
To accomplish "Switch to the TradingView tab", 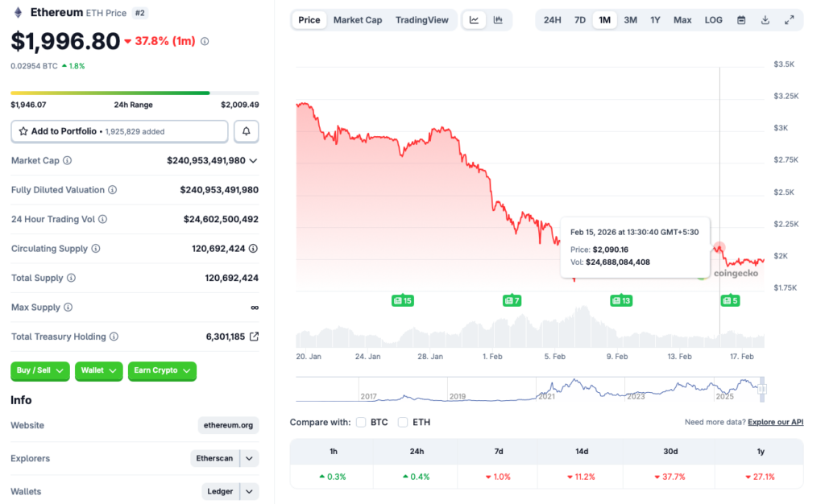I will [421, 20].
